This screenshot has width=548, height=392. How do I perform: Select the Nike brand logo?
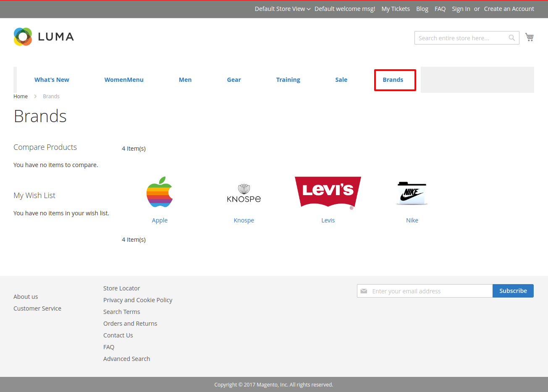(412, 193)
